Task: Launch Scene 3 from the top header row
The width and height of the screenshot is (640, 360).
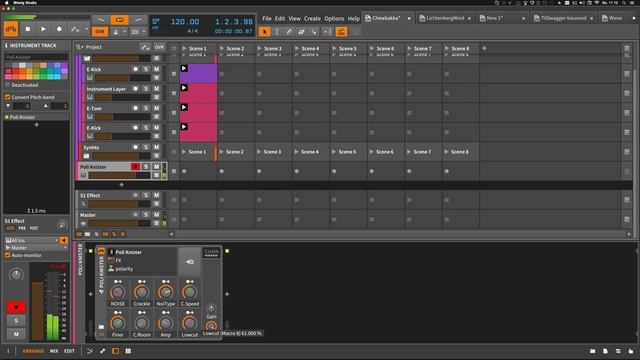Action: tap(259, 48)
